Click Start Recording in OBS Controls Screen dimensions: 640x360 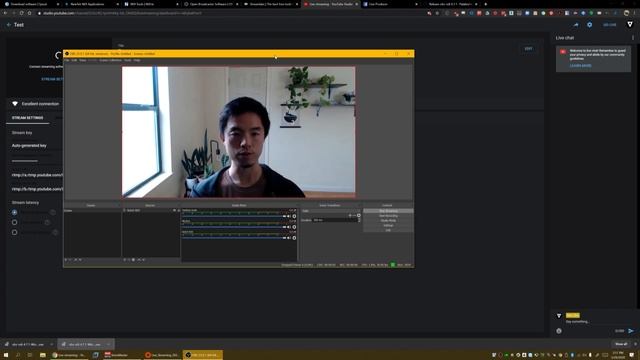(x=388, y=216)
